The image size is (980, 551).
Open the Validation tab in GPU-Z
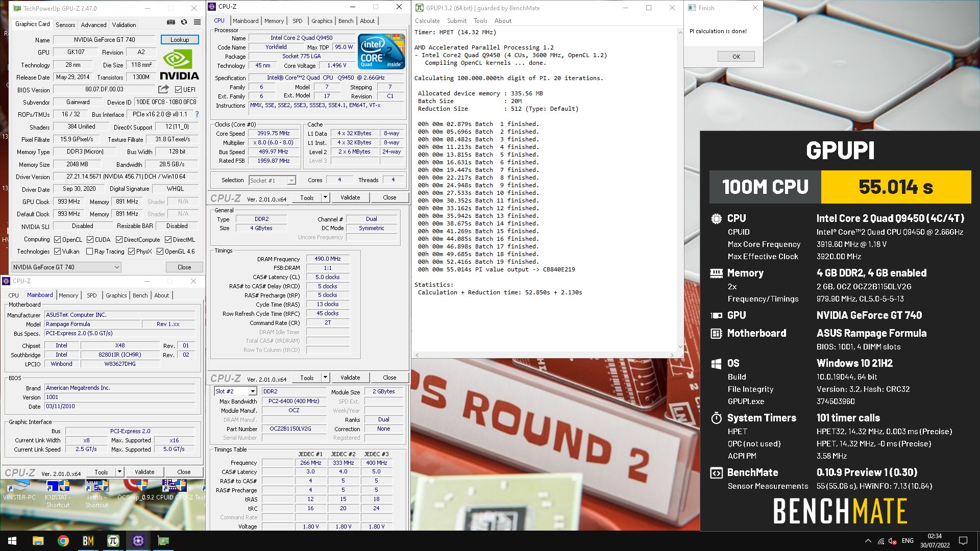click(124, 24)
